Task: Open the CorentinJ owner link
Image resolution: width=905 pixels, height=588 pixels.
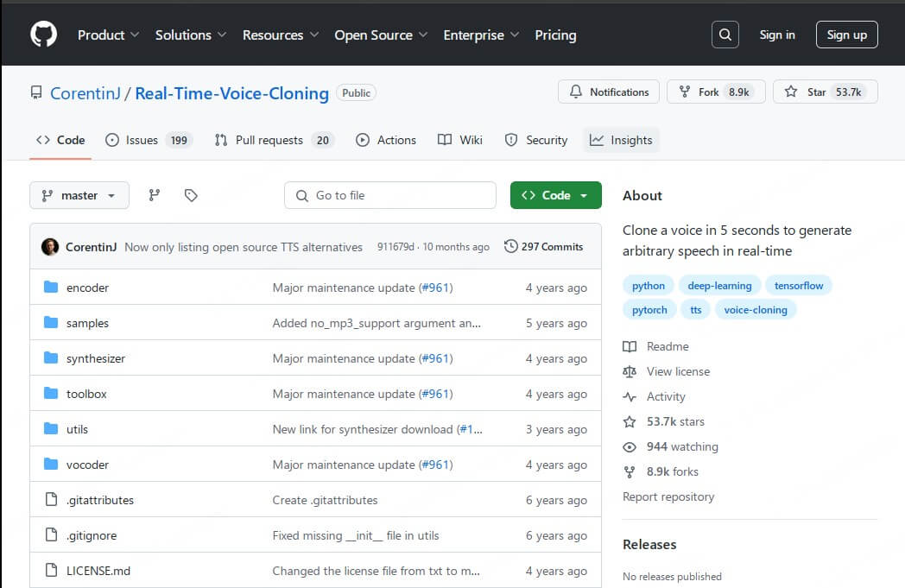Action: (85, 93)
